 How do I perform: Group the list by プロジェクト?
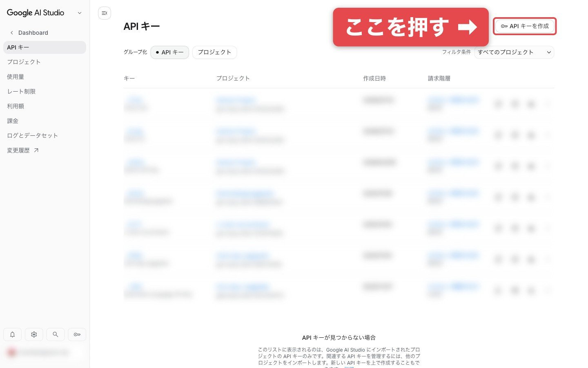click(x=214, y=52)
